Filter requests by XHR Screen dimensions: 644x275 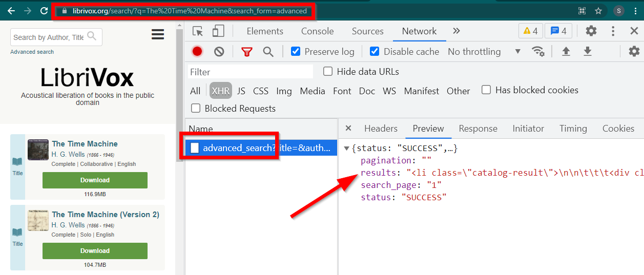point(221,91)
